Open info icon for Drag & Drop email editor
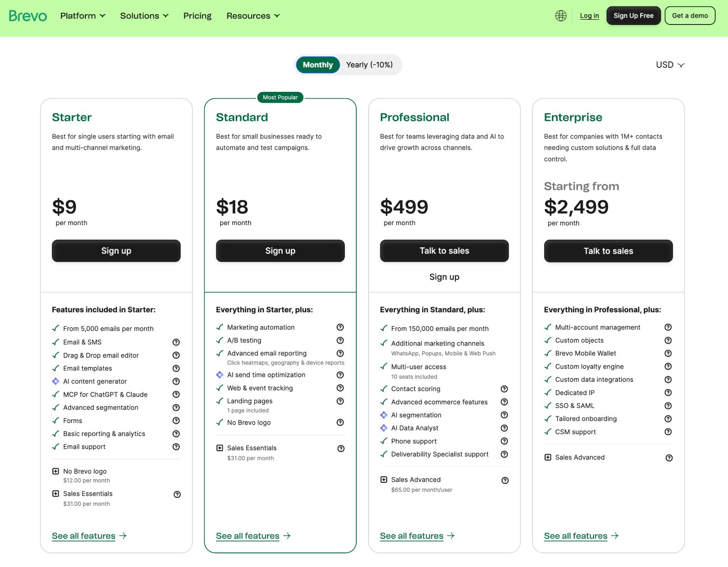This screenshot has width=728, height=567. [x=176, y=356]
